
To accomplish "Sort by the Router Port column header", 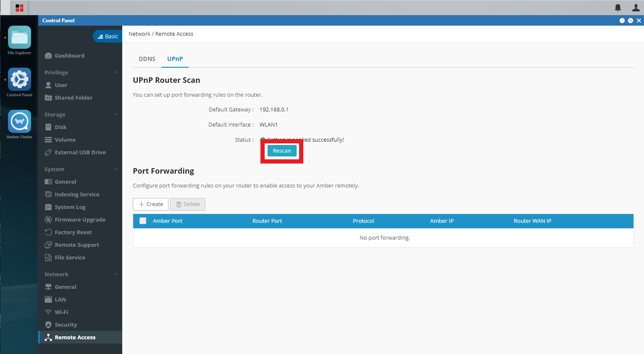I will [x=267, y=221].
